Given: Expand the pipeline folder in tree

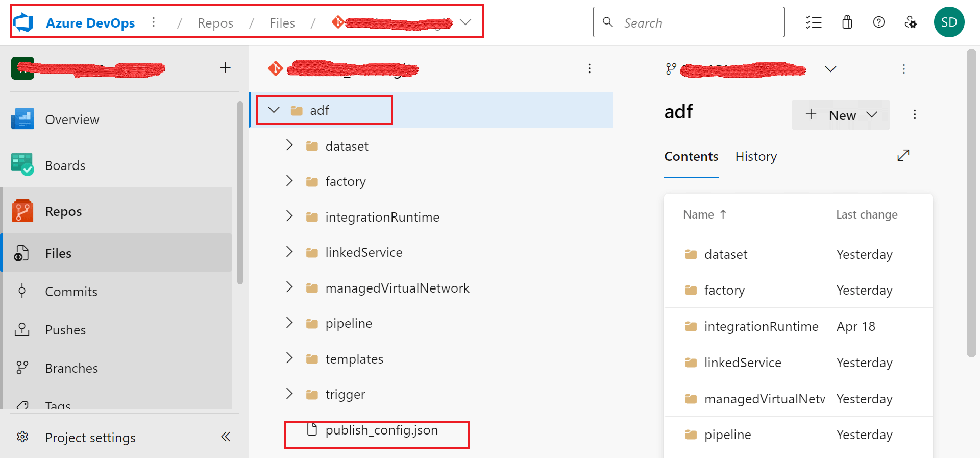Looking at the screenshot, I should [289, 323].
